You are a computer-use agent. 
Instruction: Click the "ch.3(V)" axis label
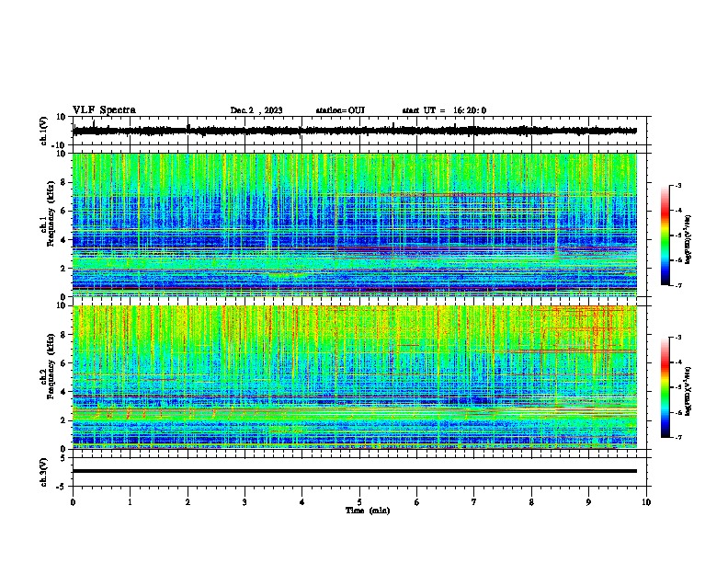[x=44, y=472]
